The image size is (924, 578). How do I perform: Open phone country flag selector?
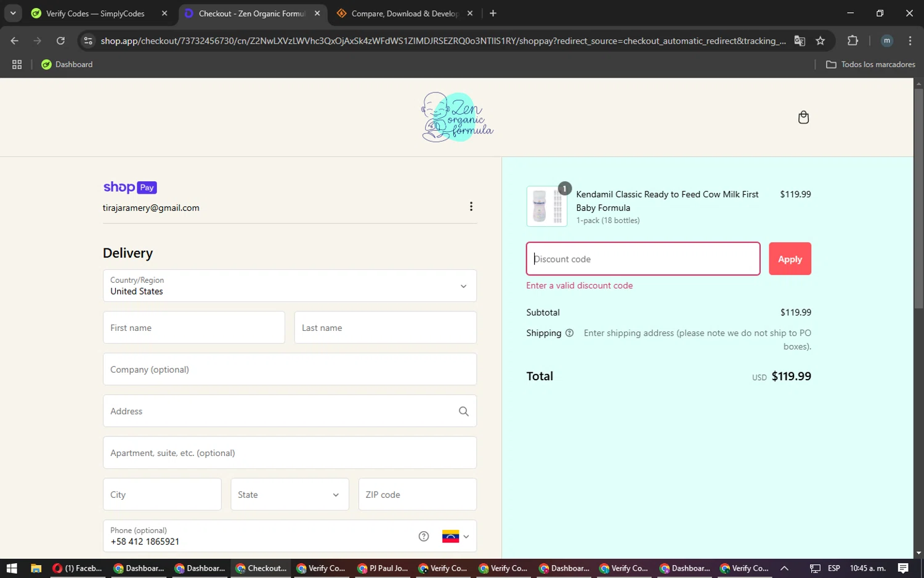tap(455, 536)
